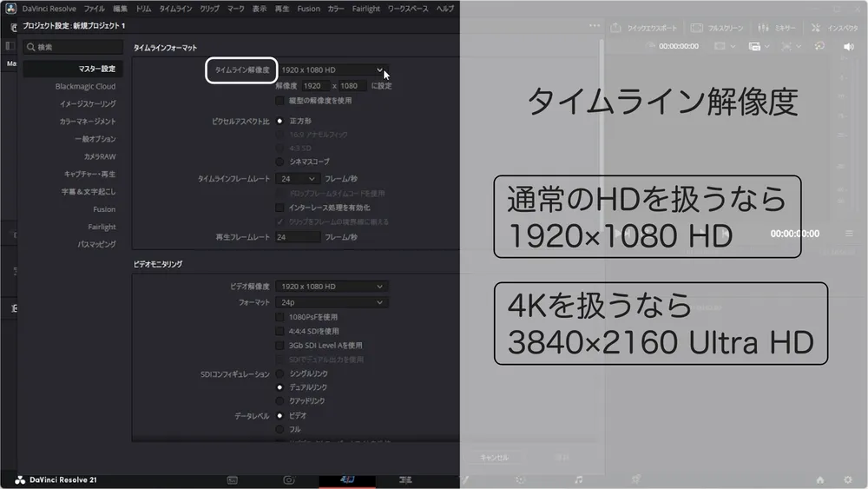
Task: Enable 縦型の解像度を使用 checkbox
Action: point(279,101)
